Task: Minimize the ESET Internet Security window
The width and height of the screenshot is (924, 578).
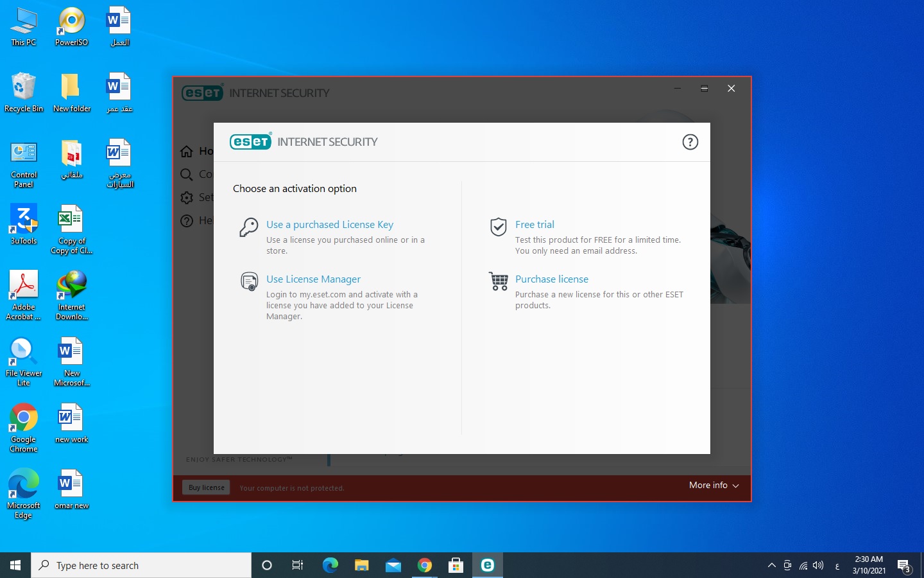Action: tap(678, 89)
